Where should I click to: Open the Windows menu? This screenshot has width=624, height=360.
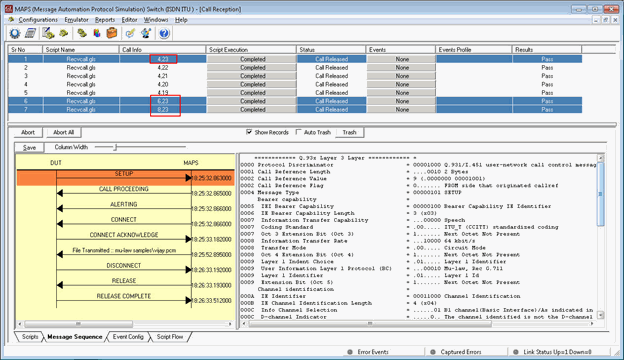pyautogui.click(x=156, y=20)
